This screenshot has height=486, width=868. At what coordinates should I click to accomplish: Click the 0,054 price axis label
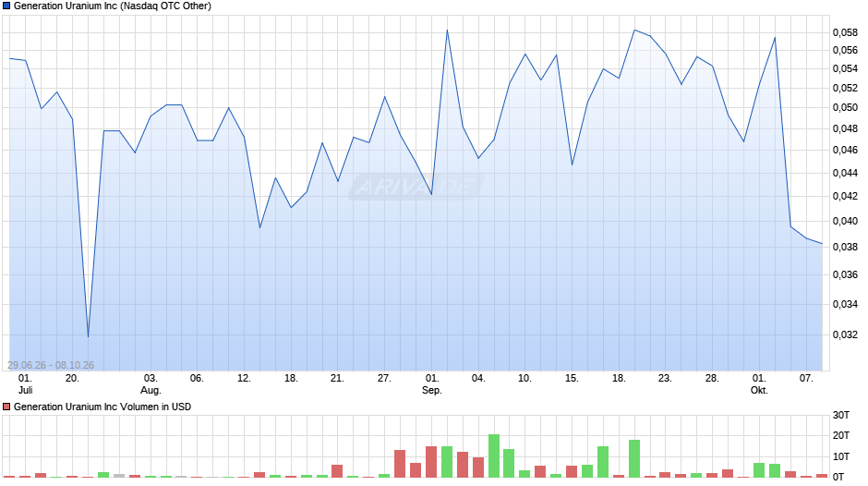coord(845,68)
